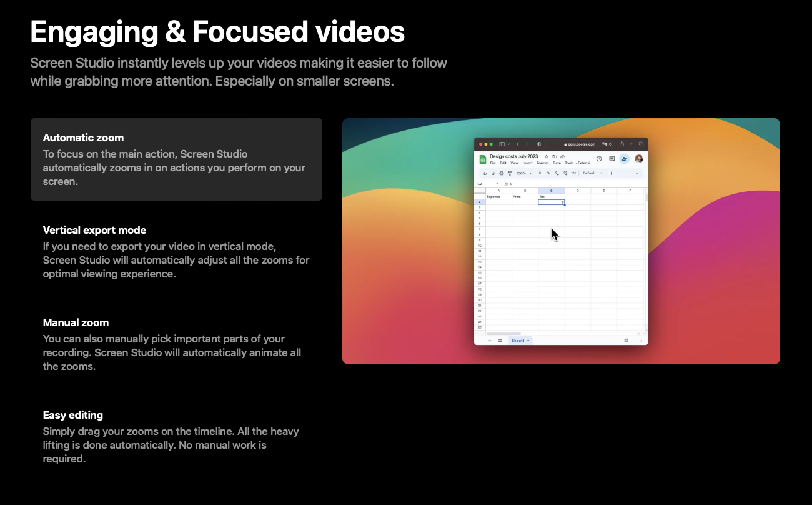Image resolution: width=812 pixels, height=505 pixels.
Task: Click the privacy shield icon in Safari
Action: tap(539, 144)
